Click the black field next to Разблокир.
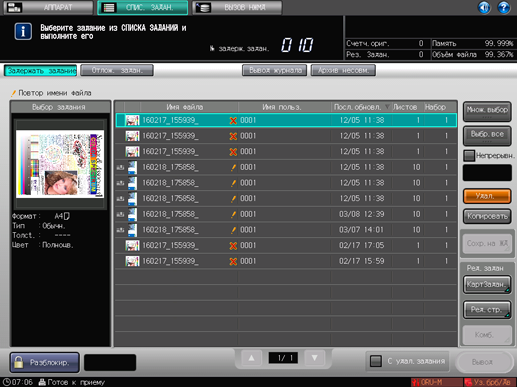Image resolution: width=517 pixels, height=387 pixels. tap(110, 362)
